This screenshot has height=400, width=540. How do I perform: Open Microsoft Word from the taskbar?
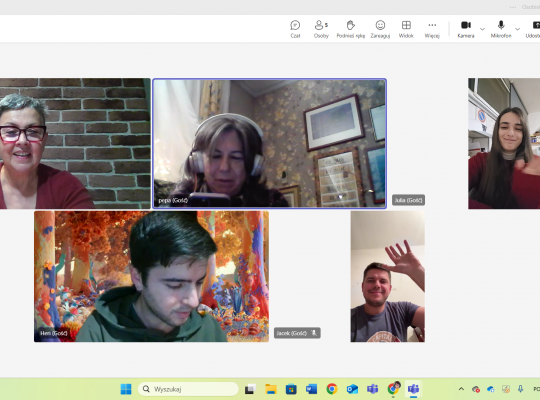click(311, 389)
